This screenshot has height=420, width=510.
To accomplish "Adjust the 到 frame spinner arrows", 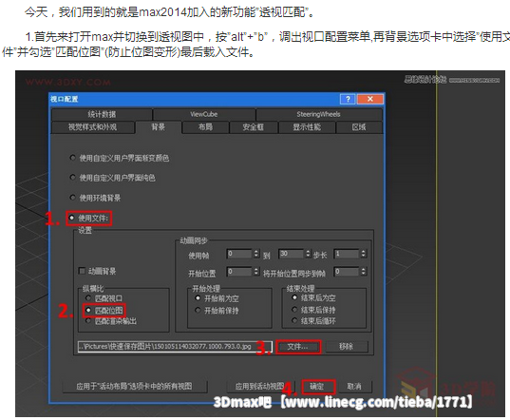I will pos(308,254).
